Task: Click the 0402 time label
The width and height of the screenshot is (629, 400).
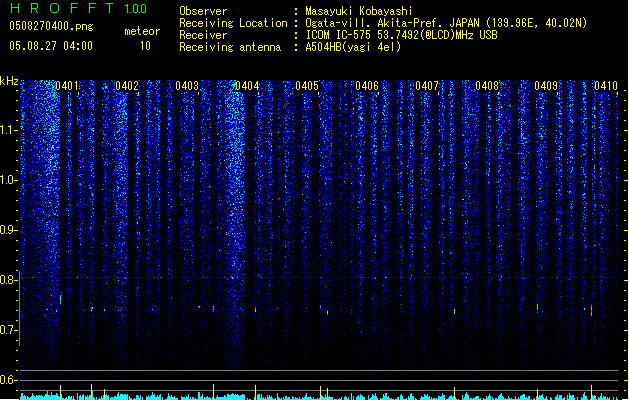Action: pyautogui.click(x=127, y=86)
